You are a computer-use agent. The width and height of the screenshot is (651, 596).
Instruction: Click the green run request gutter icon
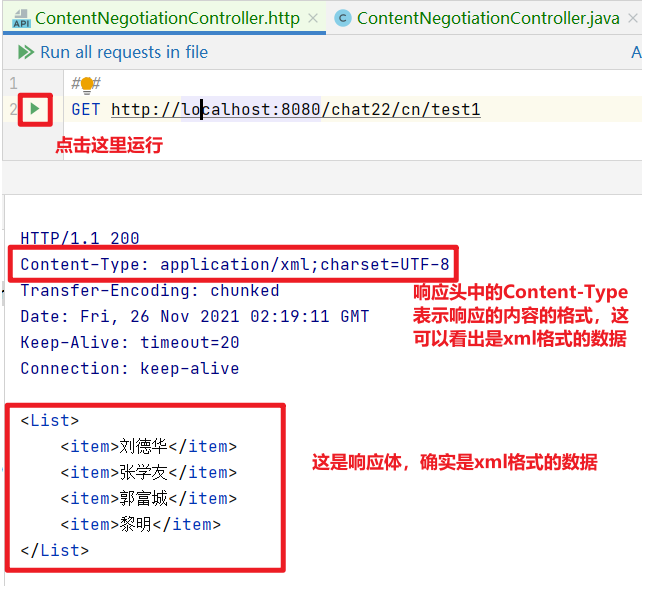pos(35,108)
